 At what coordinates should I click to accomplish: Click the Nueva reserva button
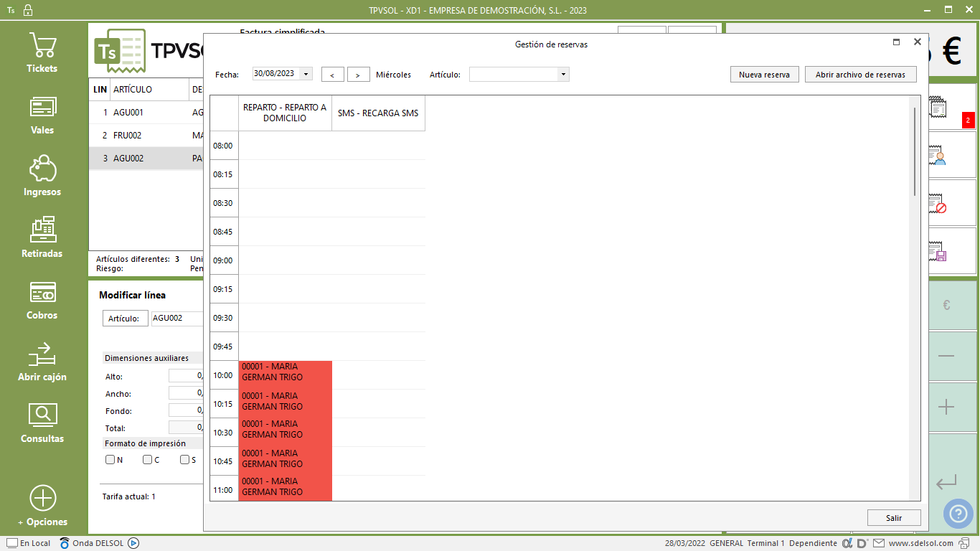764,75
